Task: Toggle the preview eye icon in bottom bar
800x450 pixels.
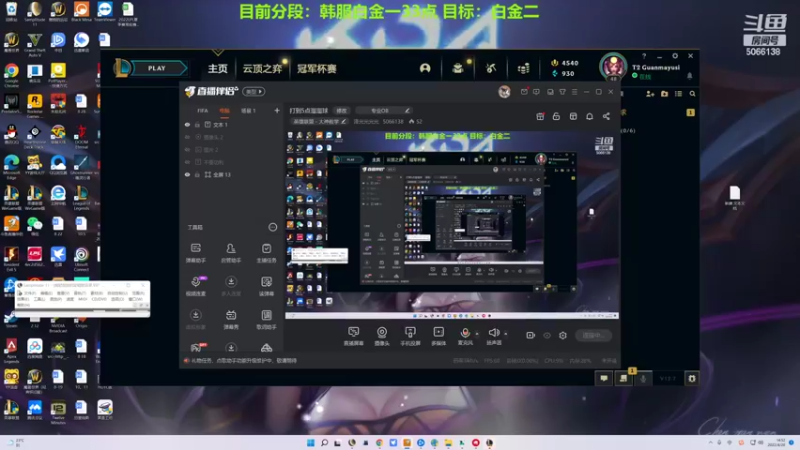Action: [547, 335]
